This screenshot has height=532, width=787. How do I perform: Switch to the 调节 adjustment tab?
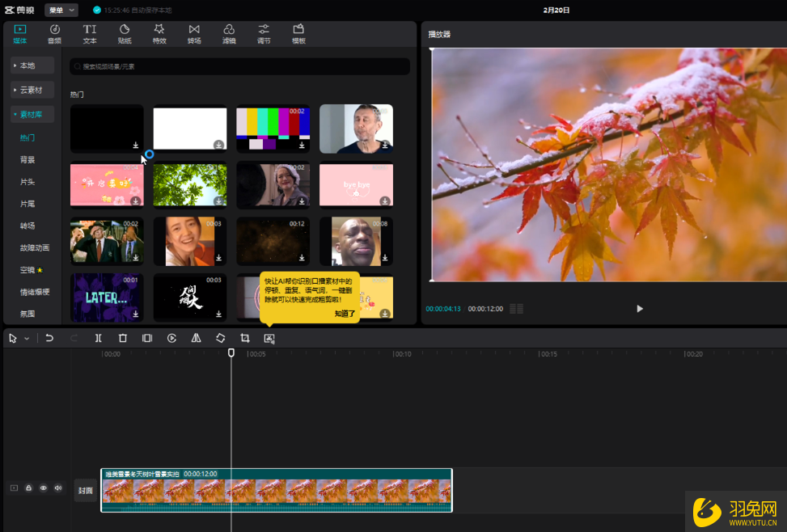click(x=264, y=34)
